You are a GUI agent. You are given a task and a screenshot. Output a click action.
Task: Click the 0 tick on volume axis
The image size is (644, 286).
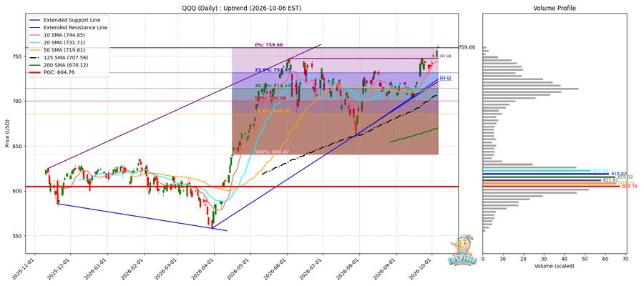pyautogui.click(x=482, y=259)
